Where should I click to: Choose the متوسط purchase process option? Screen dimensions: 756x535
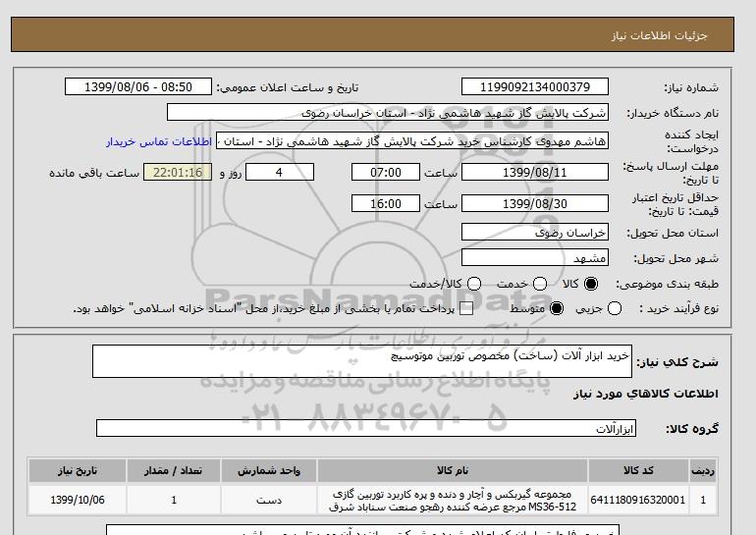(557, 308)
